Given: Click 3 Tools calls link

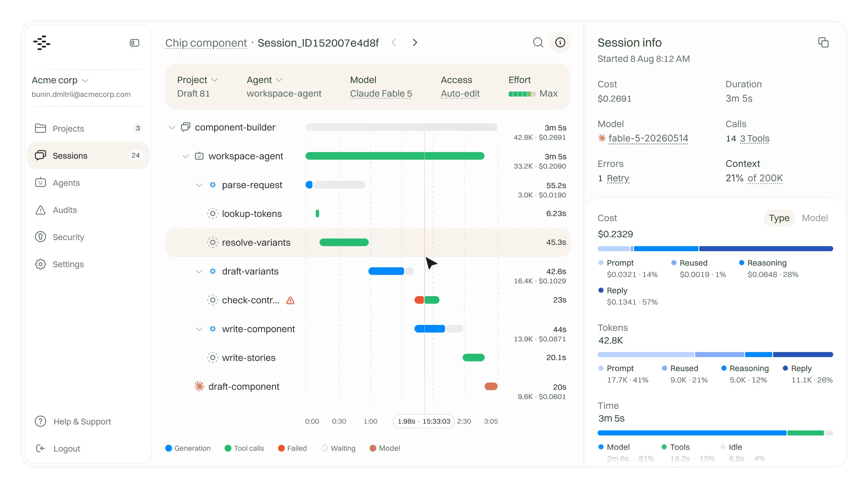Looking at the screenshot, I should pyautogui.click(x=754, y=138).
